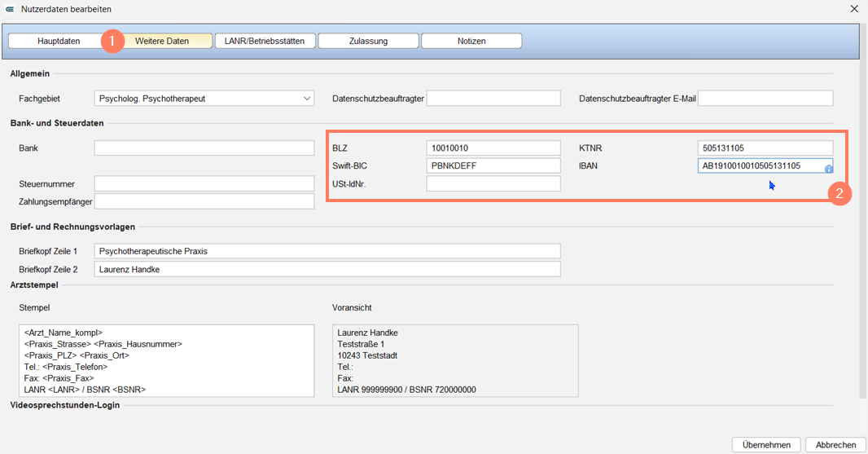This screenshot has width=868, height=454.
Task: Click inside the Stempel template text area
Action: coord(167,361)
